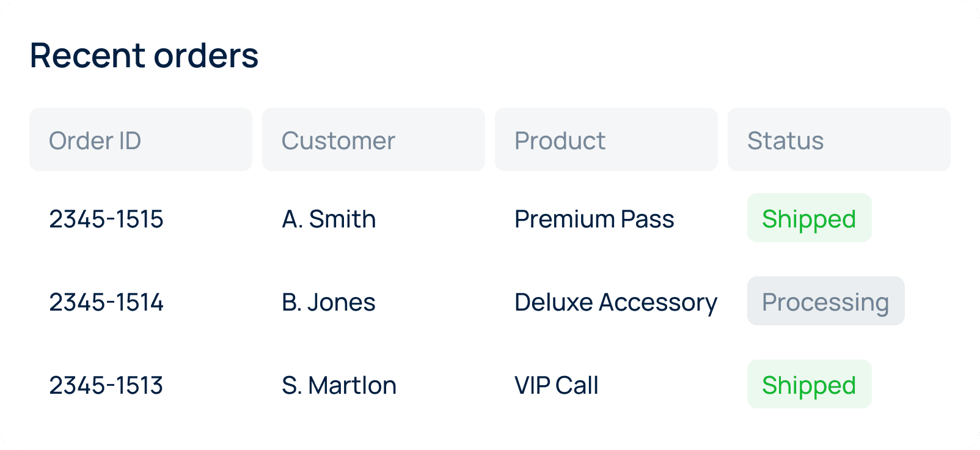Screen dimensions: 980x450
Task: Click the Premium Pass product
Action: pos(594,219)
